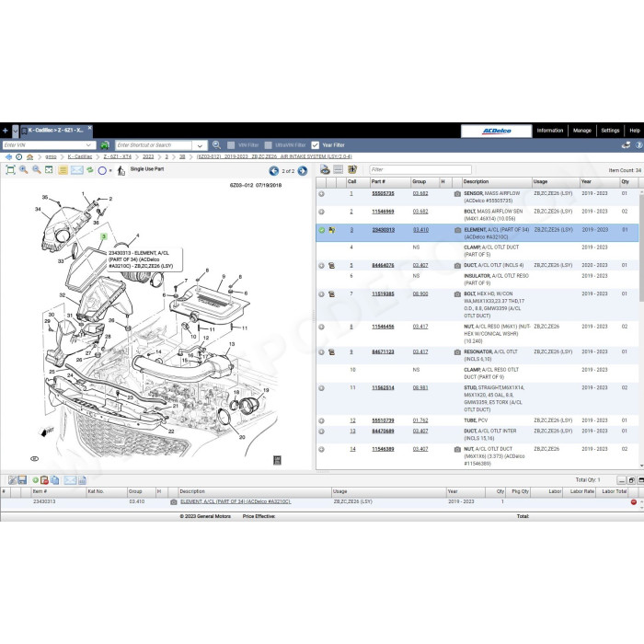The image size is (644, 644).
Task: Go to previous illustration page
Action: pos(273,171)
